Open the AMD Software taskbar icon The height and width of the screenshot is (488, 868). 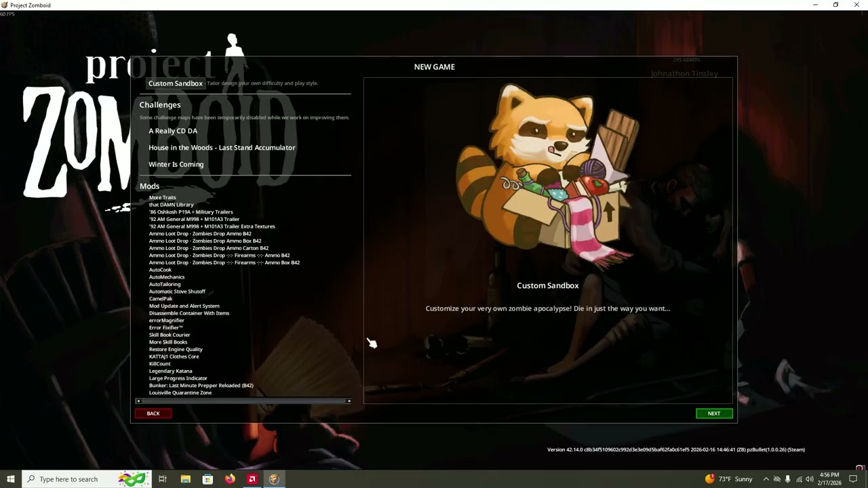point(252,479)
